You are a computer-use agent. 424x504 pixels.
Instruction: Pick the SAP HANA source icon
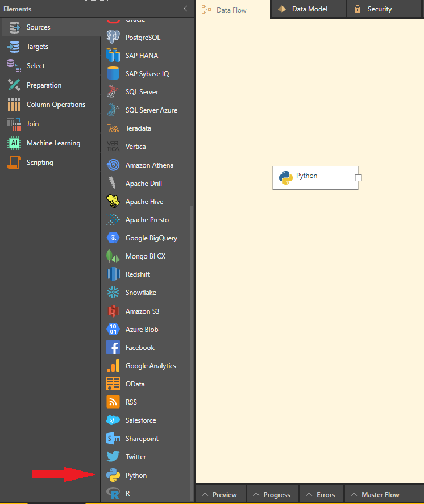pyautogui.click(x=113, y=55)
